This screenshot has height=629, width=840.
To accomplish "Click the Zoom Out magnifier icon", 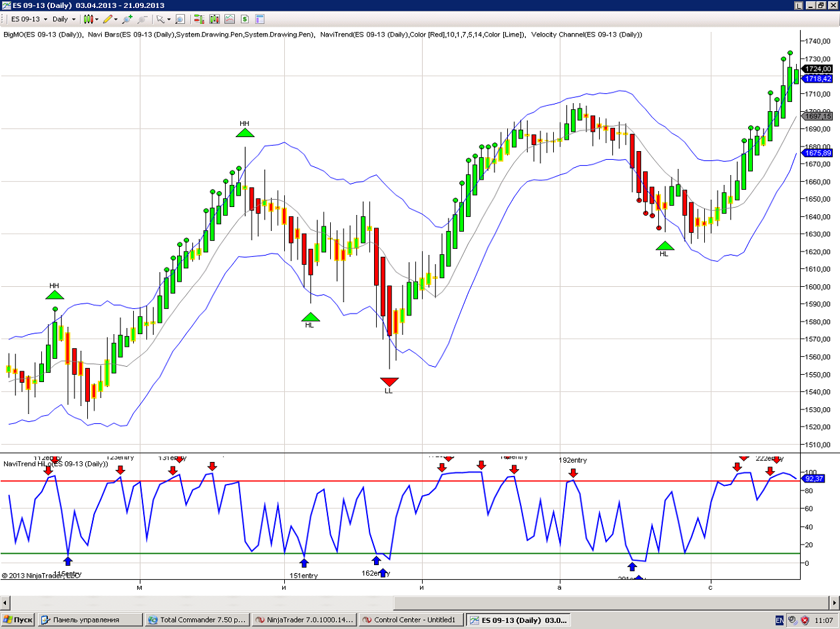I will point(141,19).
